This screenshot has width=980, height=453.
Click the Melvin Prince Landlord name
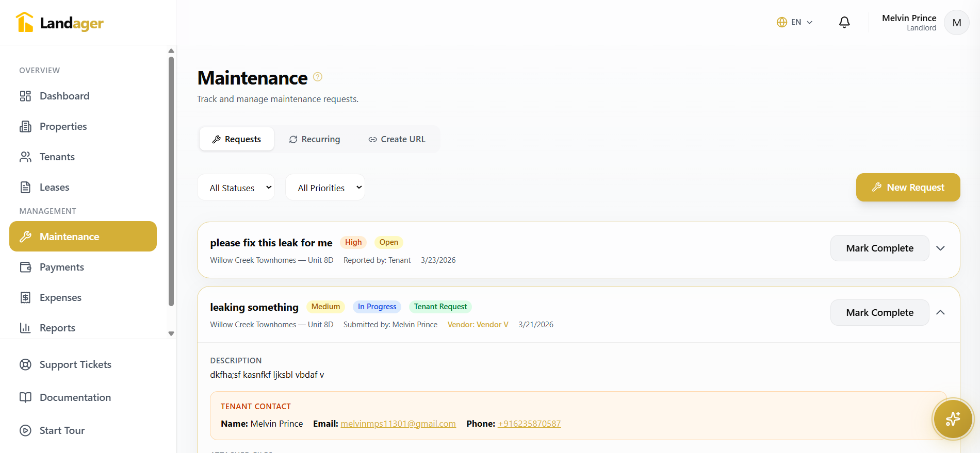click(x=909, y=23)
